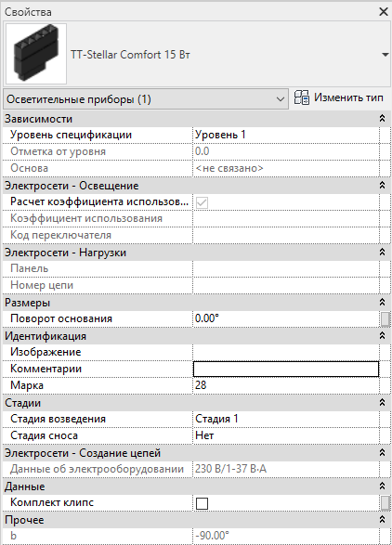Screen dimensions: 392x545
Task: Click the Код переключателя parameter label
Action: (61, 235)
